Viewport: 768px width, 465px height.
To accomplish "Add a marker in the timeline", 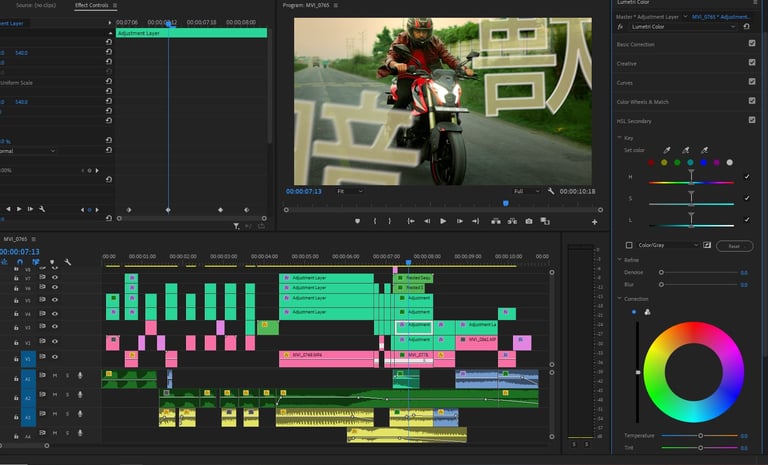I will point(52,263).
